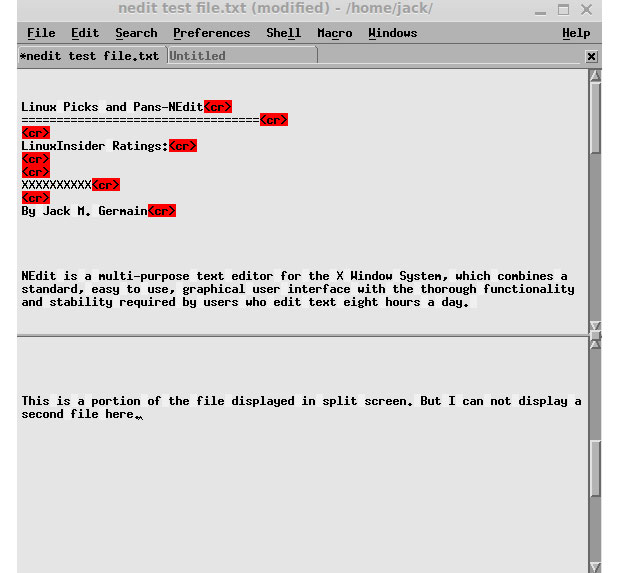Click the XXXXXXXXXX text line
The width and height of the screenshot is (620, 573).
click(x=56, y=185)
